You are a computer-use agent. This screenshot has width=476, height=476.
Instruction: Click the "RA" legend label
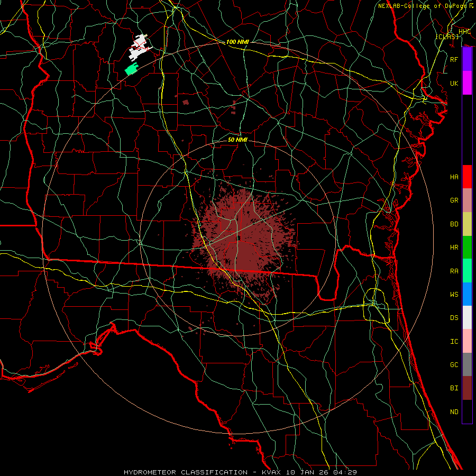click(x=454, y=271)
